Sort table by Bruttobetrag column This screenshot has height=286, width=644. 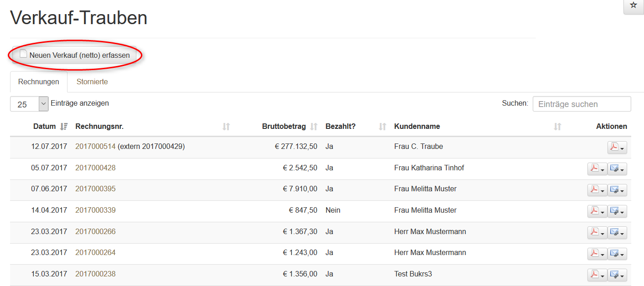284,127
